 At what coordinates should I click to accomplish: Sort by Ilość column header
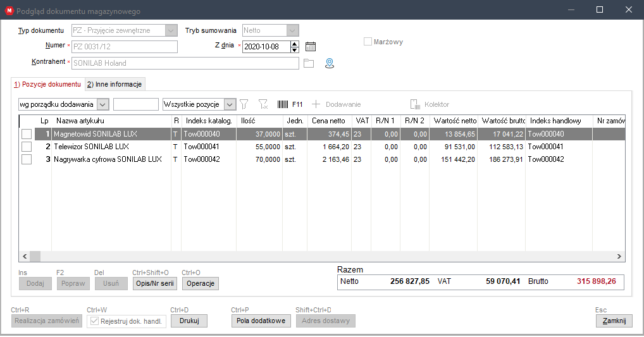(x=259, y=121)
